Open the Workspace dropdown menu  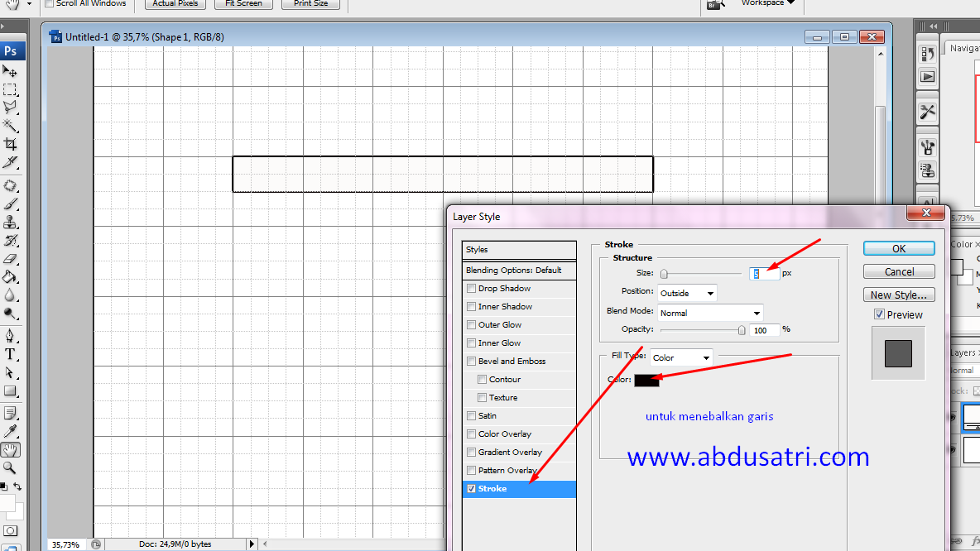click(767, 3)
